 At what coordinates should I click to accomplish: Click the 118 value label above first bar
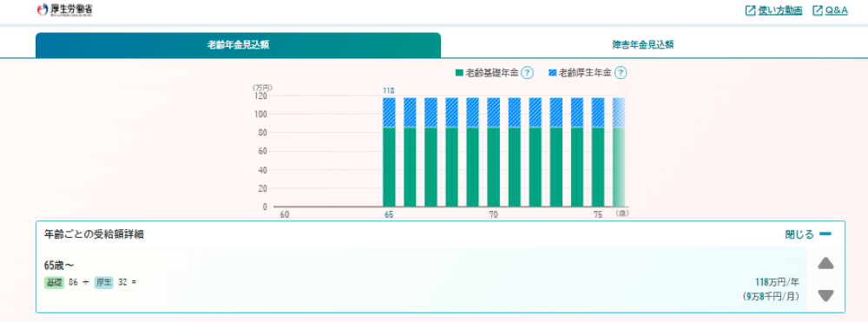coord(389,90)
